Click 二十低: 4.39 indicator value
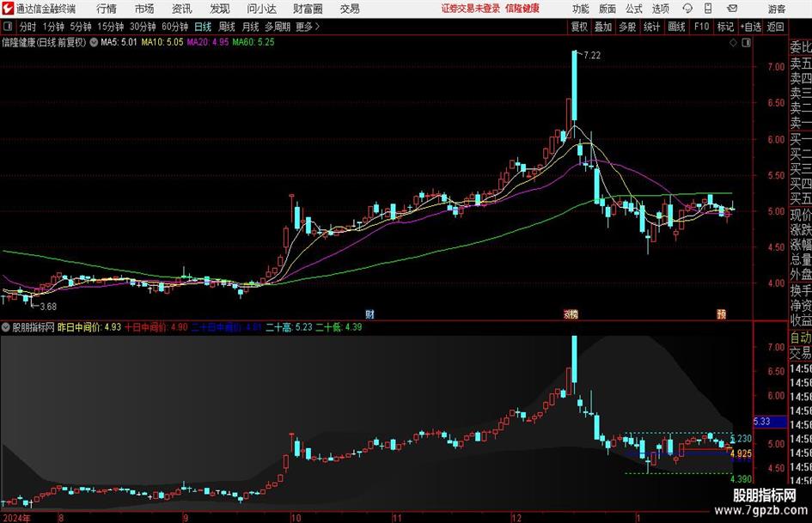 339,327
